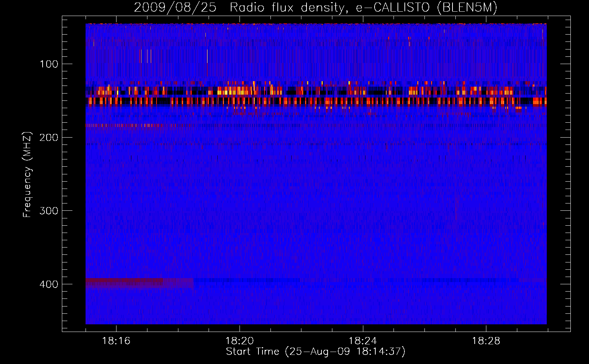This screenshot has width=589, height=364.
Task: Select the frequency axis label '200'
Action: [49, 138]
